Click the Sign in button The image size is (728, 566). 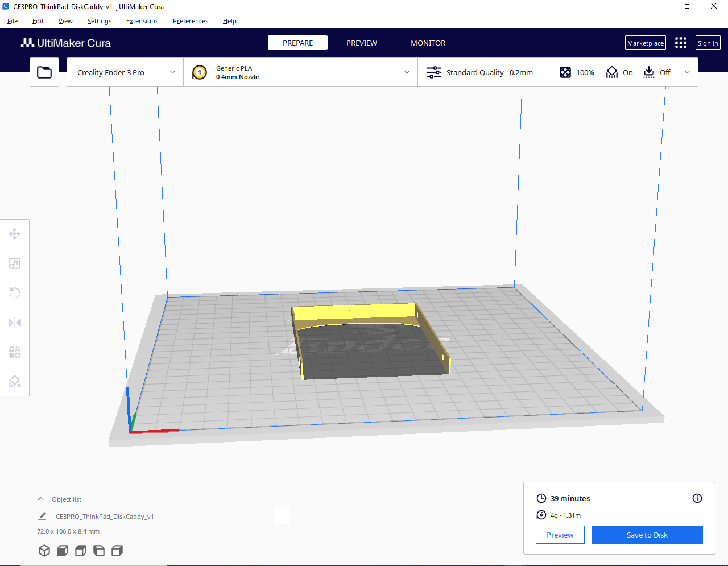708,43
